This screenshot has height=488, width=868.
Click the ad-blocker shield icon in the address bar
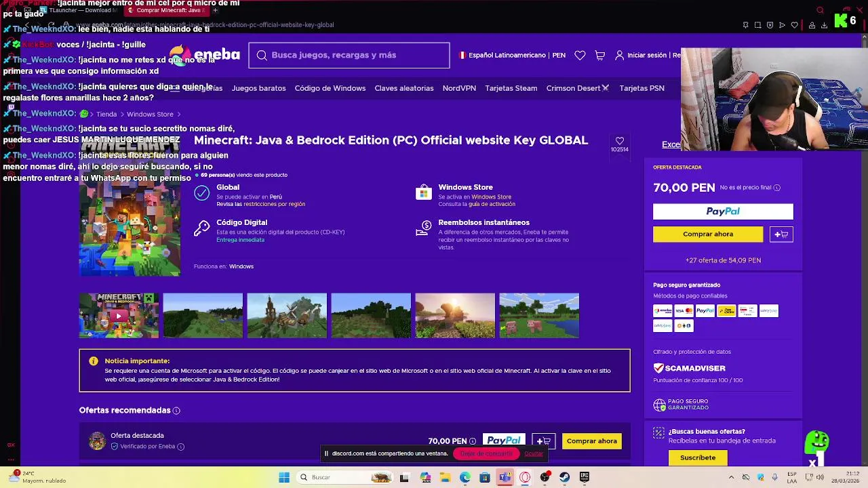(x=770, y=25)
